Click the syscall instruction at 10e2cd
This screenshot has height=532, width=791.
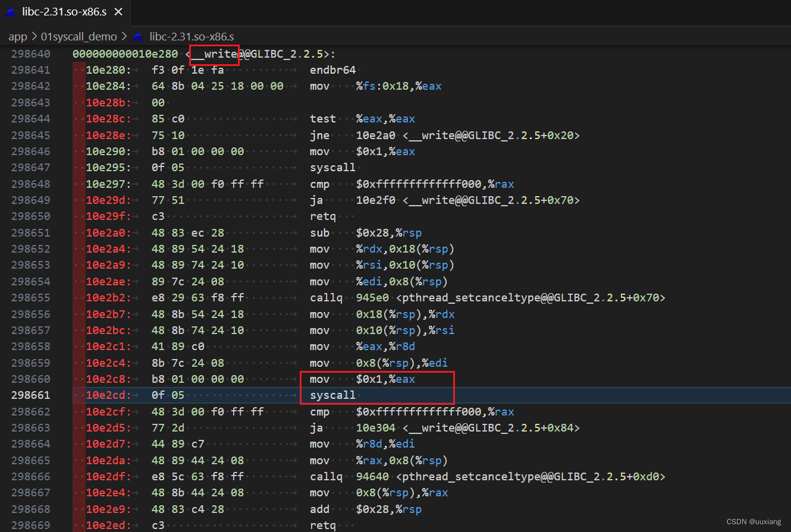point(332,395)
